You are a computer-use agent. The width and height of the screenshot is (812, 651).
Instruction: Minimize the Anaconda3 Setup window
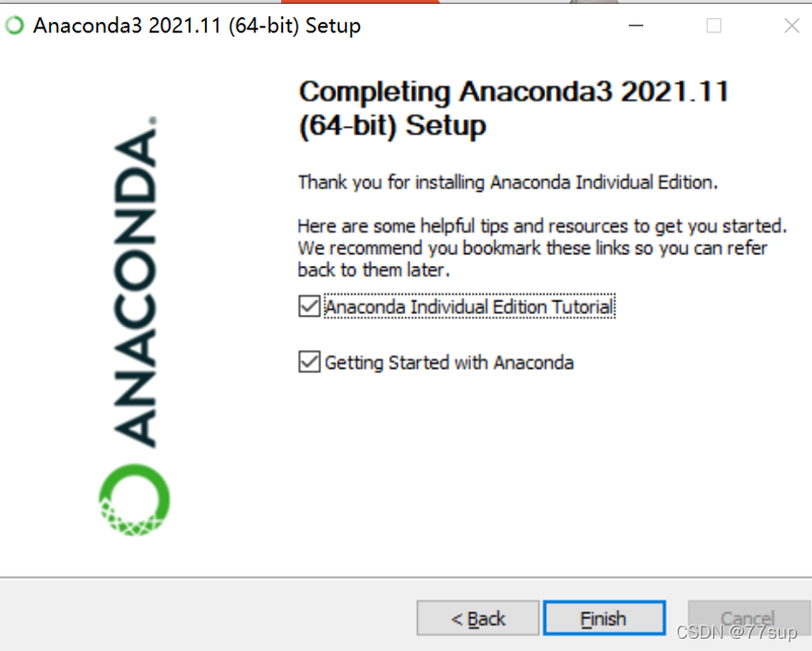tap(636, 25)
